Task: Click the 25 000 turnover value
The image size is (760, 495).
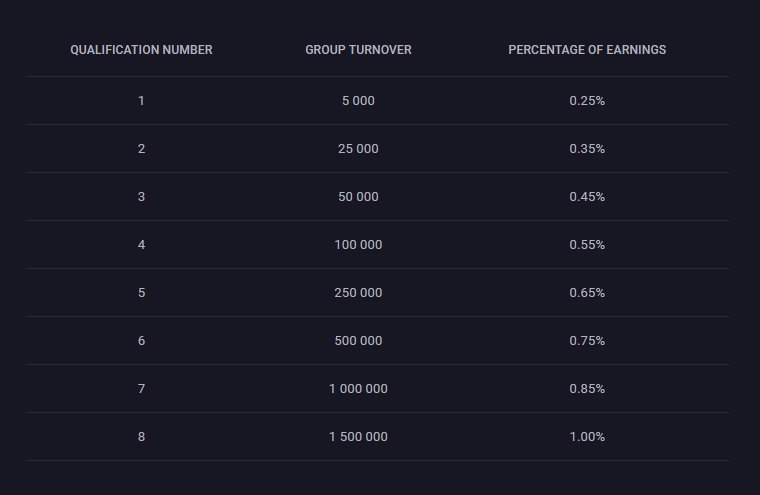Action: [358, 149]
